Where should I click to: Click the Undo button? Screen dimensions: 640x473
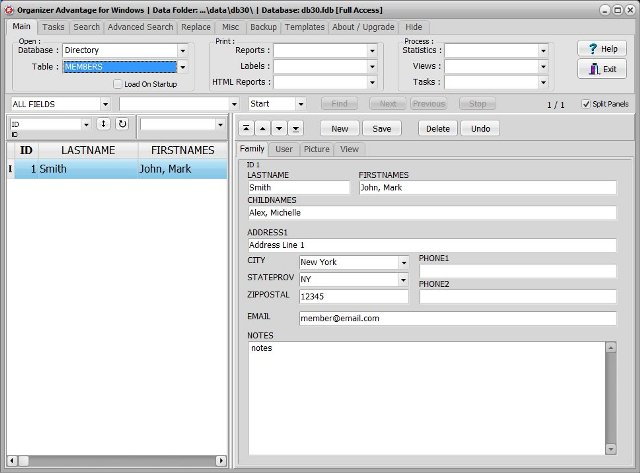coord(480,129)
